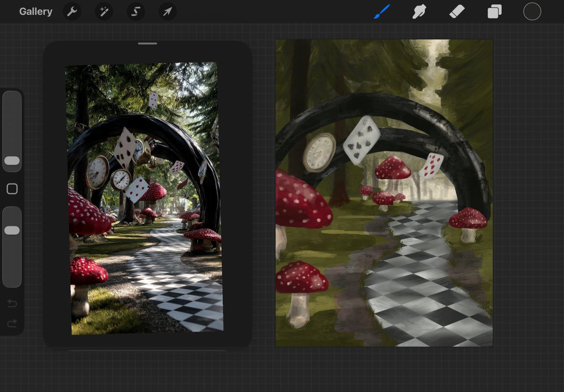Redo with the sidebar redo arrow

pos(12,323)
